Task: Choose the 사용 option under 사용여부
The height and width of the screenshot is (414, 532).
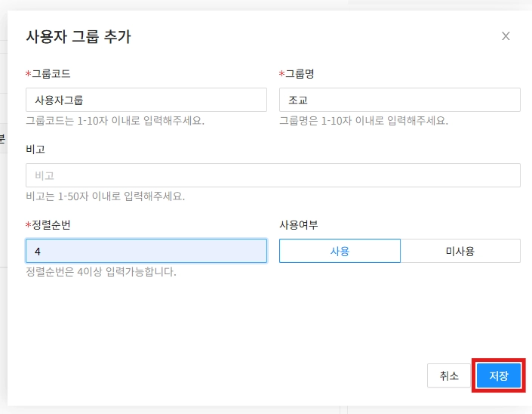Action: [340, 251]
